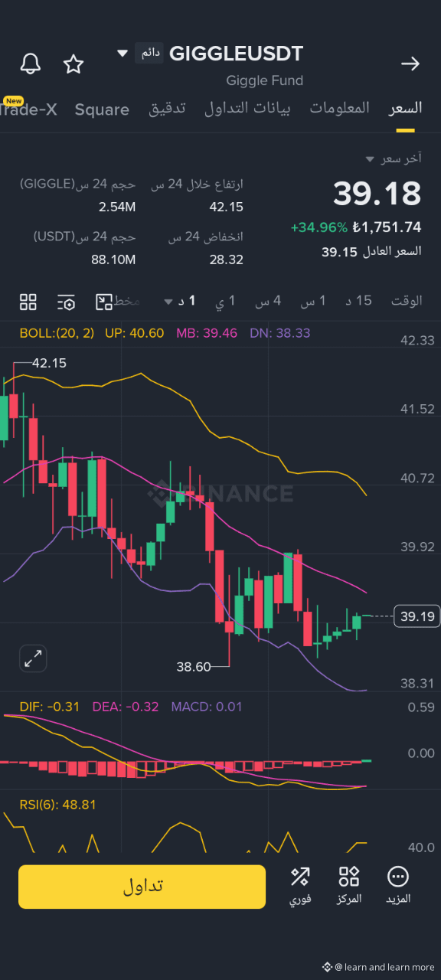
Task: Tap the current price tag 39.19
Action: pyautogui.click(x=417, y=616)
